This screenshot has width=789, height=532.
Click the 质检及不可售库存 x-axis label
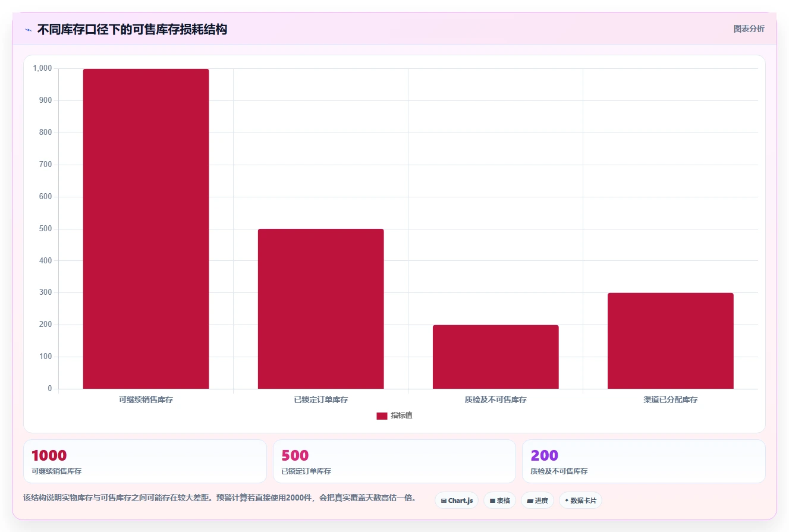click(495, 399)
